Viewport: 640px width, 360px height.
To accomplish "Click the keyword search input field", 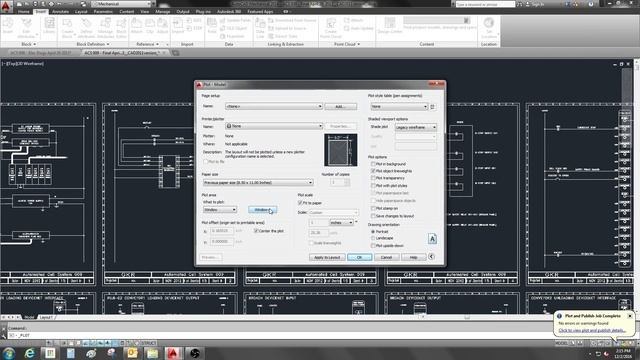I will (x=485, y=4).
